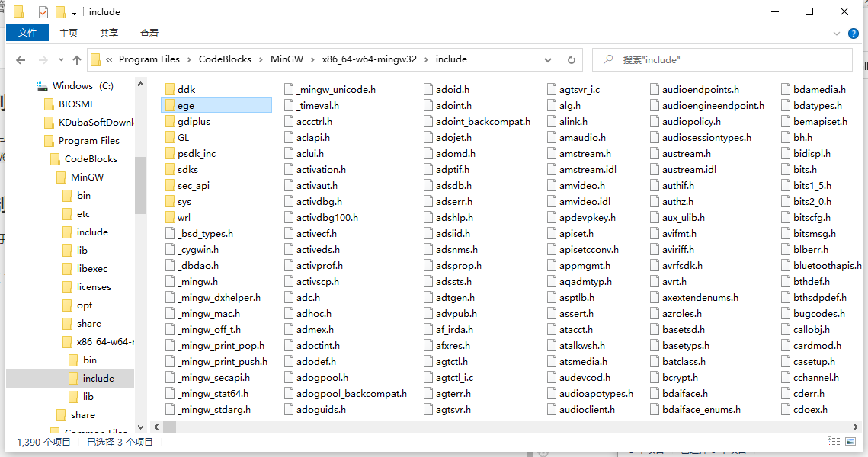The height and width of the screenshot is (457, 868).
Task: Click the tree pane scroll down arrow
Action: (x=141, y=427)
